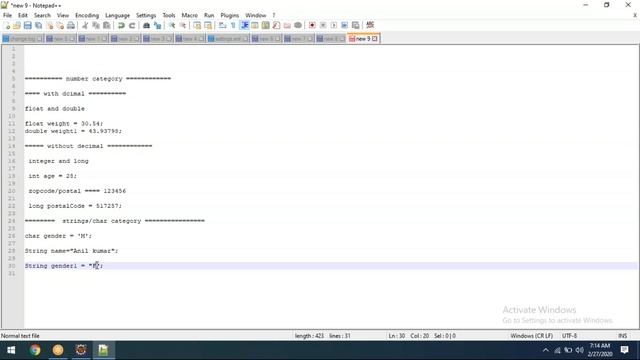This screenshot has width=640, height=360.
Task: Open the Plugins menu
Action: (229, 15)
